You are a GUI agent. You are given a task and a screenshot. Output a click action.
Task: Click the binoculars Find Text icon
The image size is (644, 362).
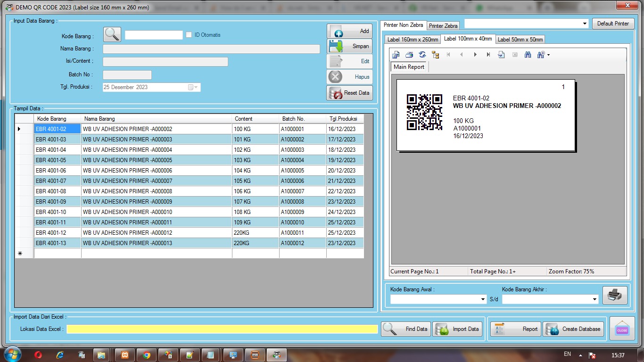click(528, 55)
